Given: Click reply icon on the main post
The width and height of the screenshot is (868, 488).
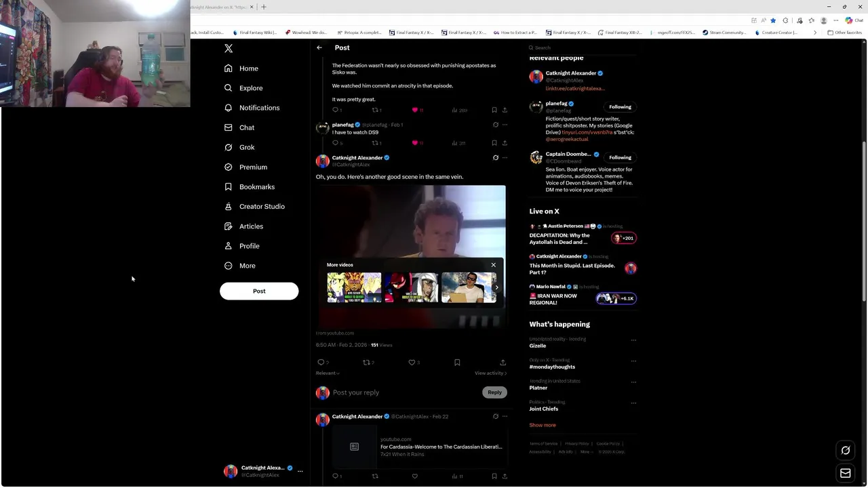Looking at the screenshot, I should pos(321,363).
